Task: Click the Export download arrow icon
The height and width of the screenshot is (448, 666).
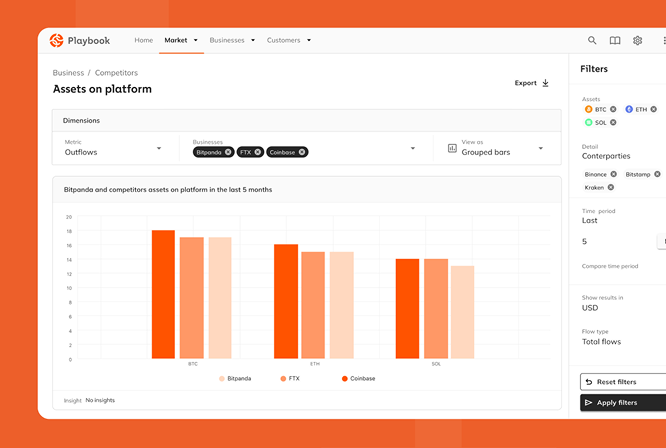Action: pyautogui.click(x=545, y=83)
